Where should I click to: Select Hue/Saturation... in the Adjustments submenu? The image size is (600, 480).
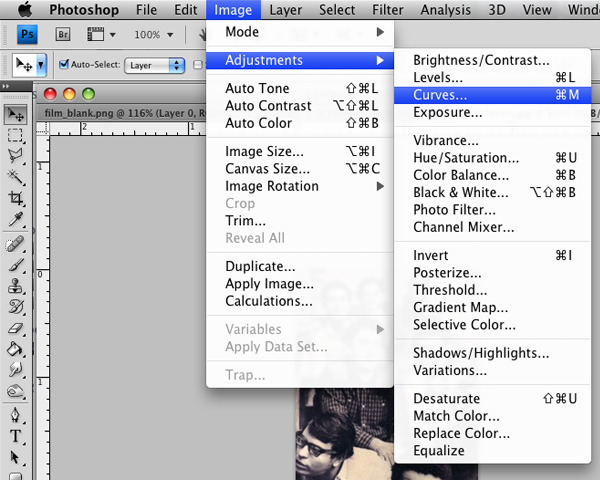[x=466, y=158]
